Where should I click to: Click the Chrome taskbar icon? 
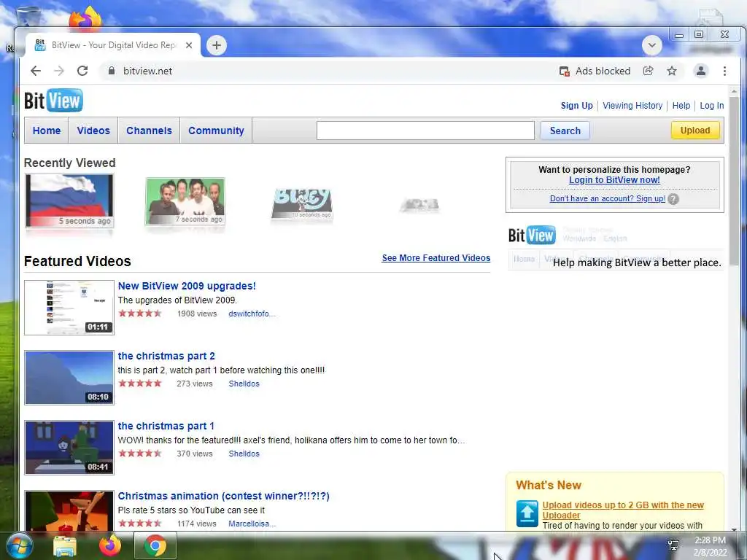tap(155, 545)
